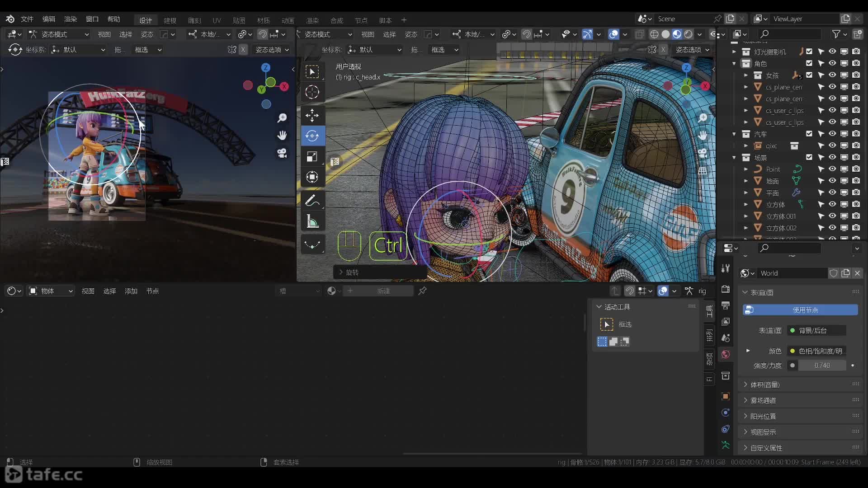868x488 pixels.
Task: Click red X axis on right viewport gizmo
Action: (x=705, y=86)
